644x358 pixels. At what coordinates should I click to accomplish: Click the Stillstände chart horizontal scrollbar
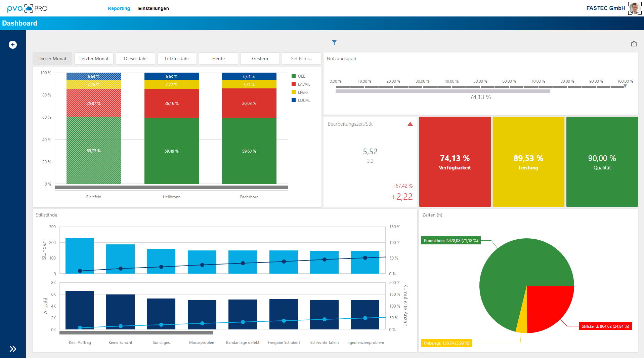click(x=136, y=333)
